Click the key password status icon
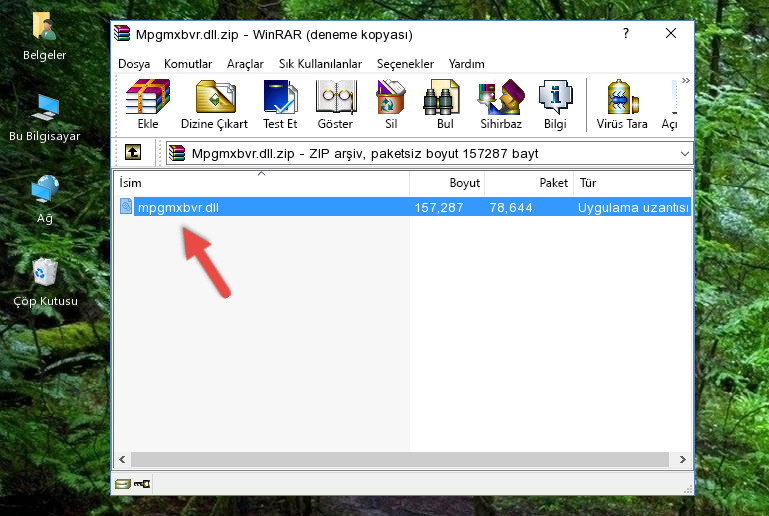This screenshot has height=516, width=769. point(142,484)
